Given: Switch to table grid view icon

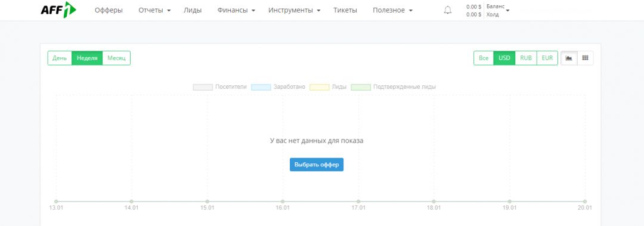Looking at the screenshot, I should click(x=586, y=58).
